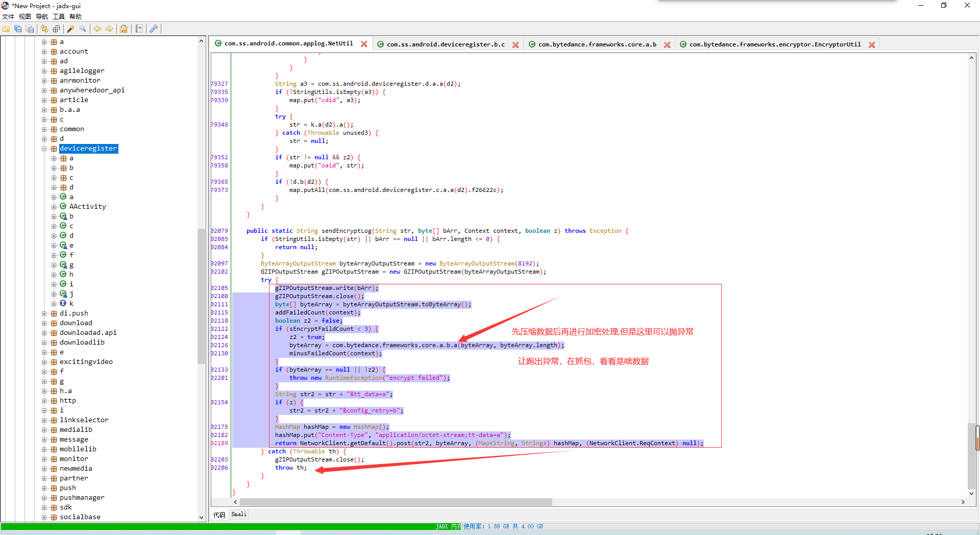The height and width of the screenshot is (535, 980).
Task: Click the NetworkClient.getDefault() call
Action: (347, 443)
